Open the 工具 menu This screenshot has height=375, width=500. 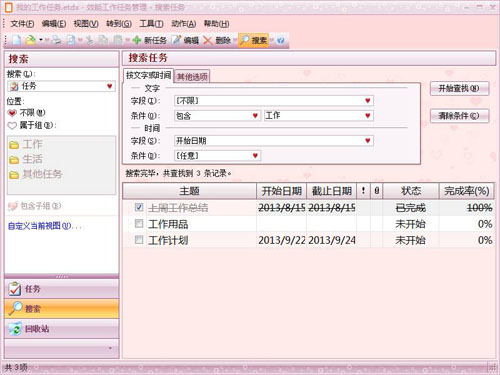[x=151, y=24]
